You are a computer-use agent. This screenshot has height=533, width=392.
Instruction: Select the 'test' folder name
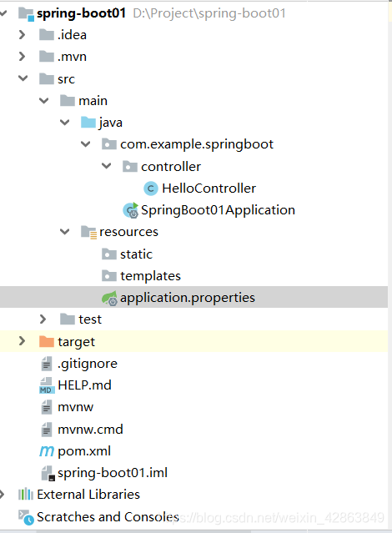90,319
